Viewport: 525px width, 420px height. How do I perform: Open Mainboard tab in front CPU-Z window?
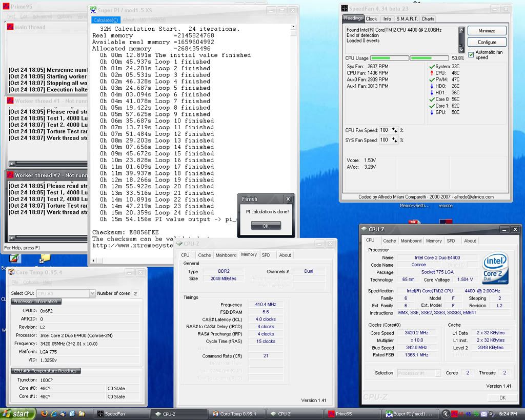tap(411, 241)
